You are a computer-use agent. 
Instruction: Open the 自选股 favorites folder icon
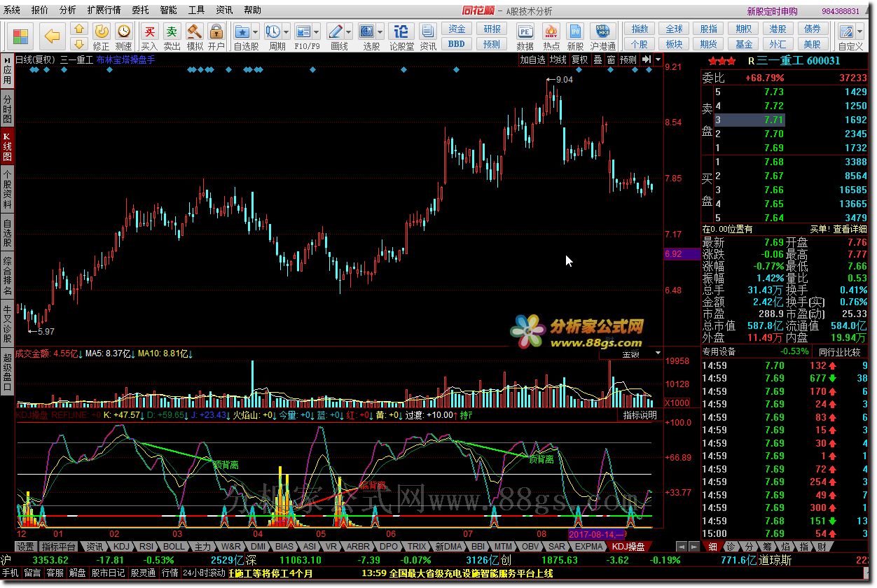tap(242, 32)
